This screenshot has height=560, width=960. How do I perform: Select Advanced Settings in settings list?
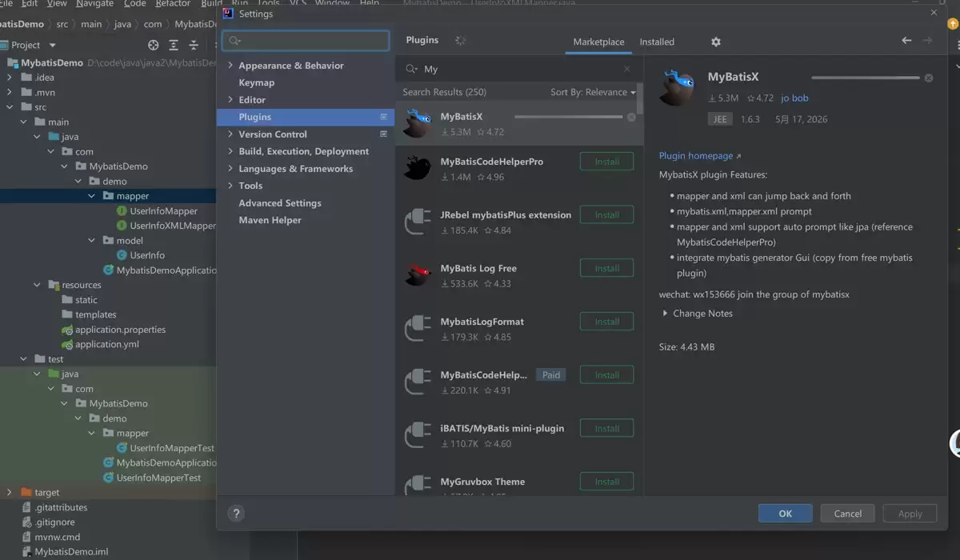pos(280,203)
